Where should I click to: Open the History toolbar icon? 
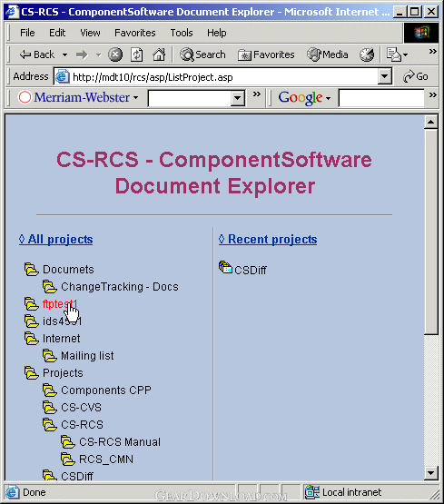click(x=367, y=54)
